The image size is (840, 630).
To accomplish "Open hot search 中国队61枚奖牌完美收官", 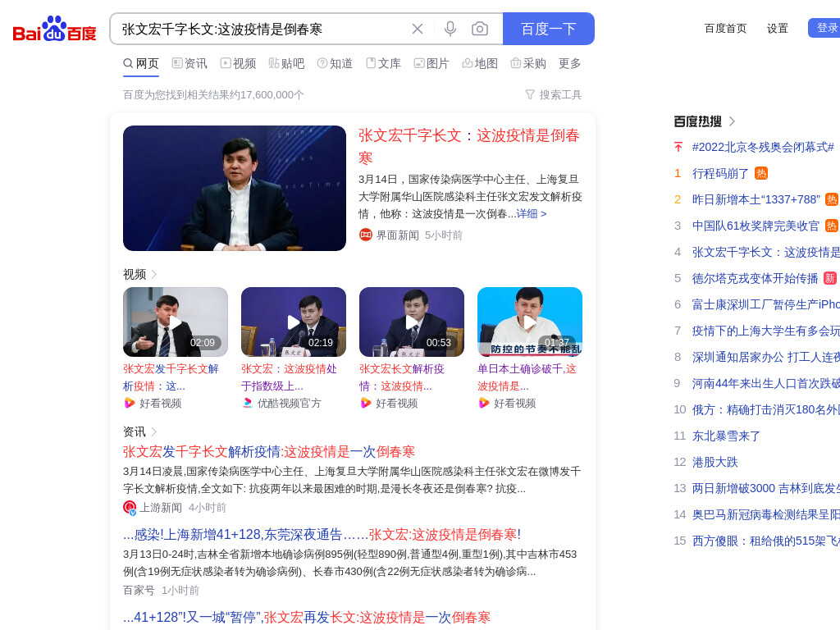I will click(756, 226).
